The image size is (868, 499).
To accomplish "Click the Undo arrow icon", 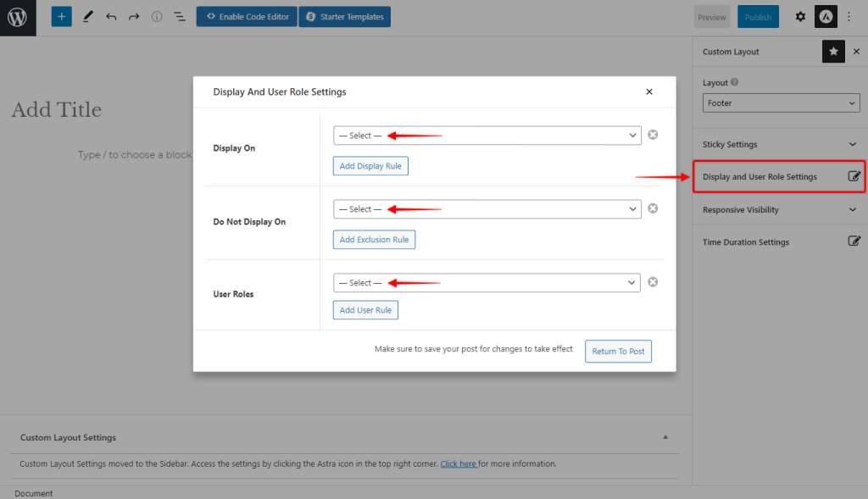I will coord(111,16).
